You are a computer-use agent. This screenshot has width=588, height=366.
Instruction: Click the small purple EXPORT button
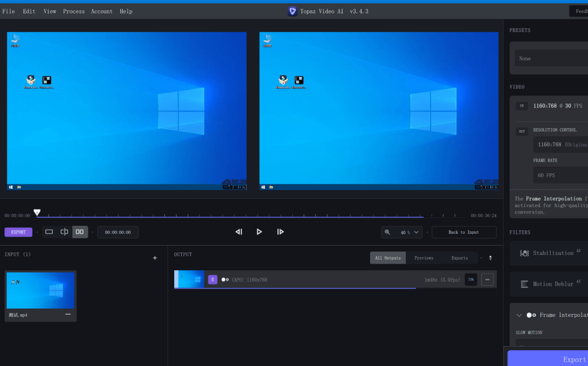[18, 232]
